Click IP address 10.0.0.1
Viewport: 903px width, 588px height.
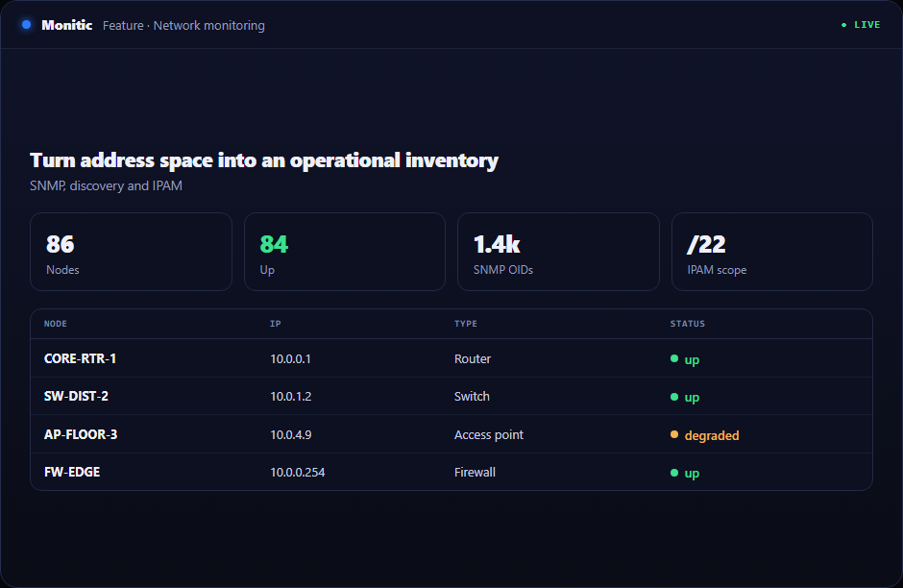click(290, 358)
